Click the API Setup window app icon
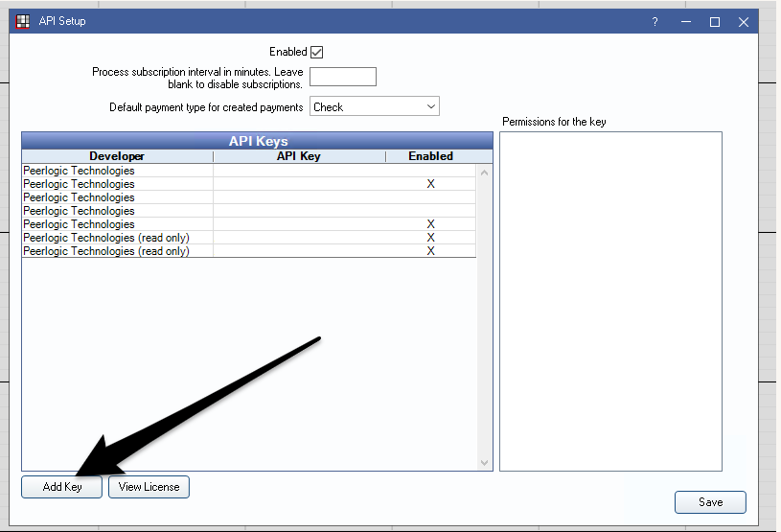 (22, 21)
